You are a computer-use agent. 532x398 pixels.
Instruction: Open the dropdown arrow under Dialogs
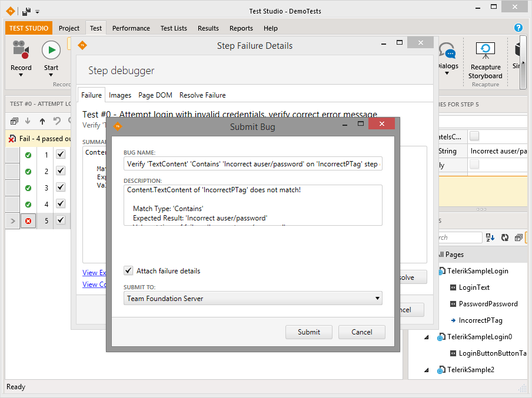tap(447, 73)
